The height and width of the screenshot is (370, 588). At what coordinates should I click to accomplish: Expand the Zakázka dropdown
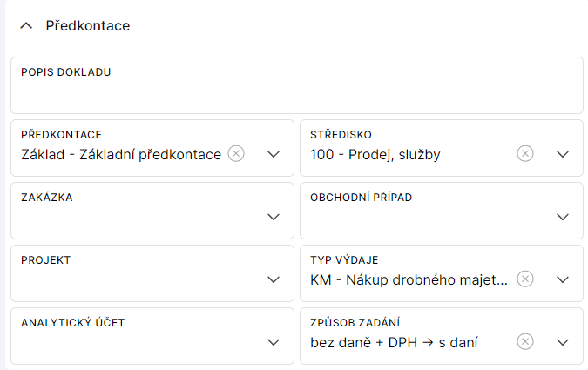[x=274, y=217]
